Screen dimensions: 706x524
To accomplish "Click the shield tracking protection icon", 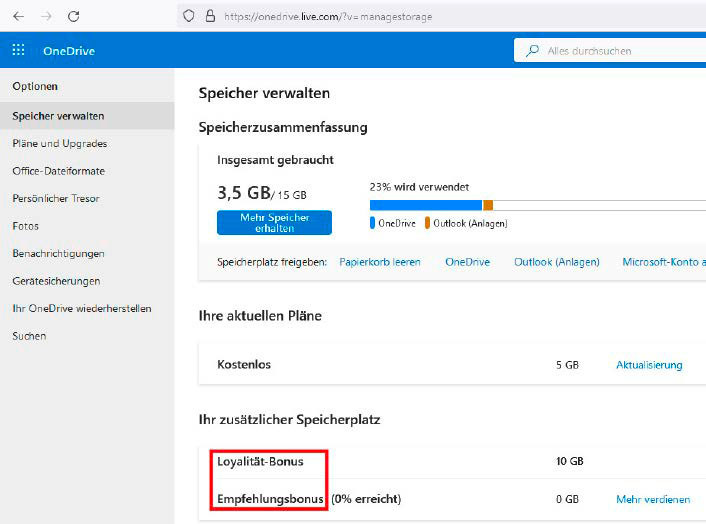I will pyautogui.click(x=189, y=16).
